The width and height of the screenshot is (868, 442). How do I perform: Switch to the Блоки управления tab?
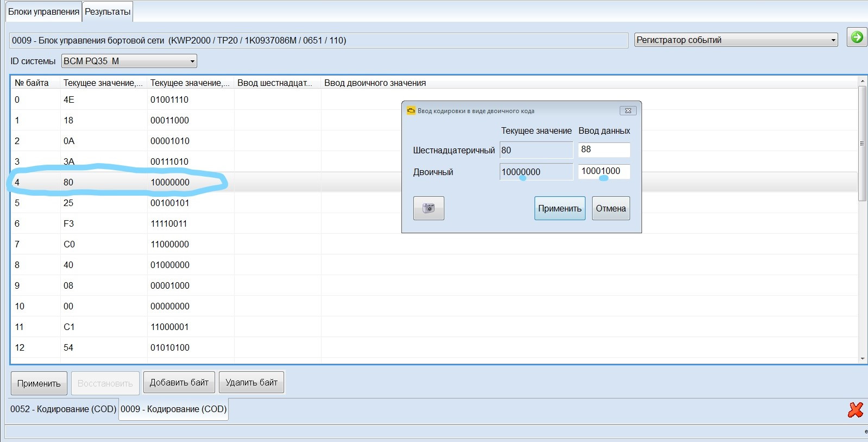[x=43, y=11]
